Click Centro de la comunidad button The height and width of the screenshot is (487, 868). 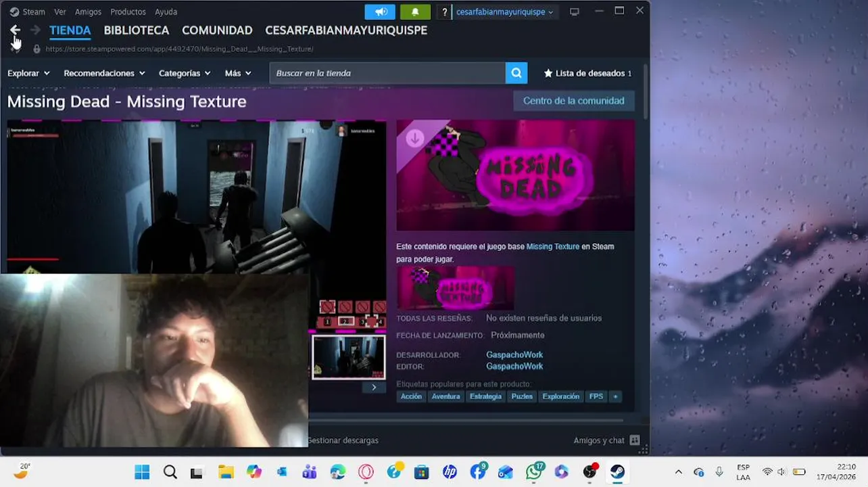[x=574, y=101]
